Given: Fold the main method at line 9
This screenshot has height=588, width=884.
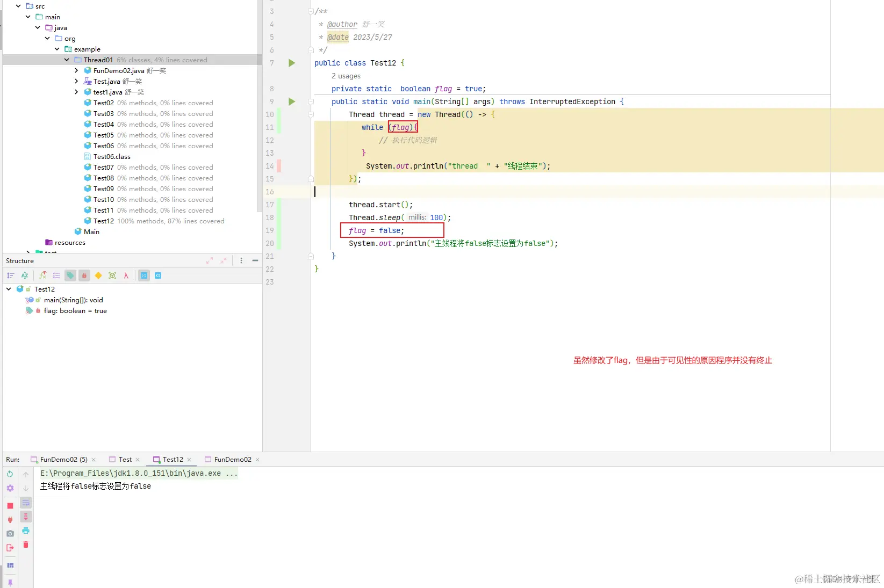Looking at the screenshot, I should [x=311, y=101].
